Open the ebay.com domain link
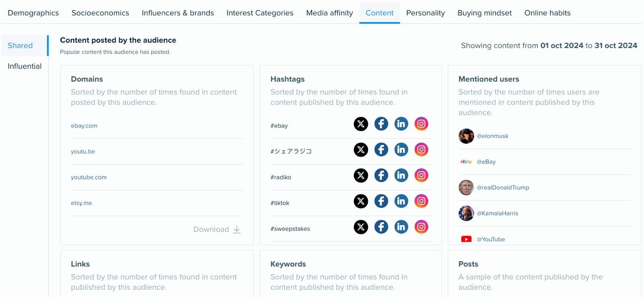Viewport: 644px width, 297px height. pyautogui.click(x=84, y=125)
